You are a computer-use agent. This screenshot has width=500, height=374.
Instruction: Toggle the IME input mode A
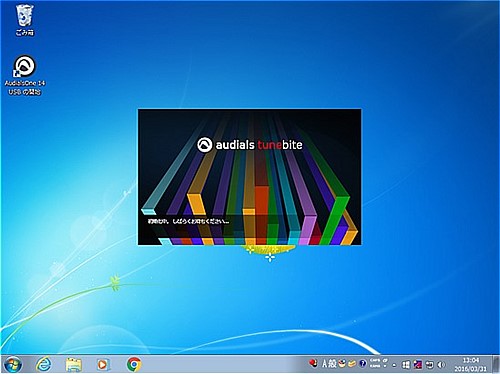[x=325, y=364]
